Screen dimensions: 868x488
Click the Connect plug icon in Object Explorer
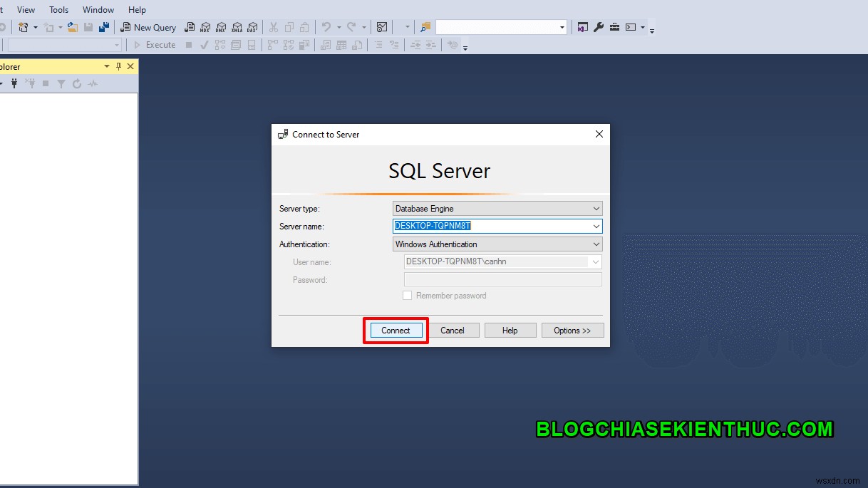[x=14, y=83]
